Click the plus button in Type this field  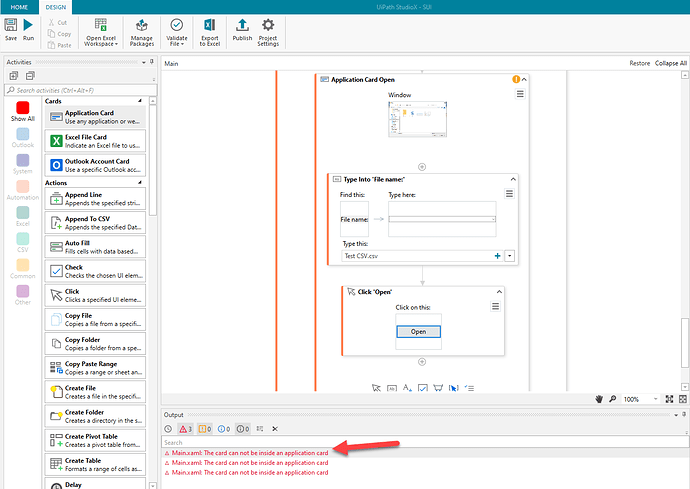pyautogui.click(x=497, y=256)
